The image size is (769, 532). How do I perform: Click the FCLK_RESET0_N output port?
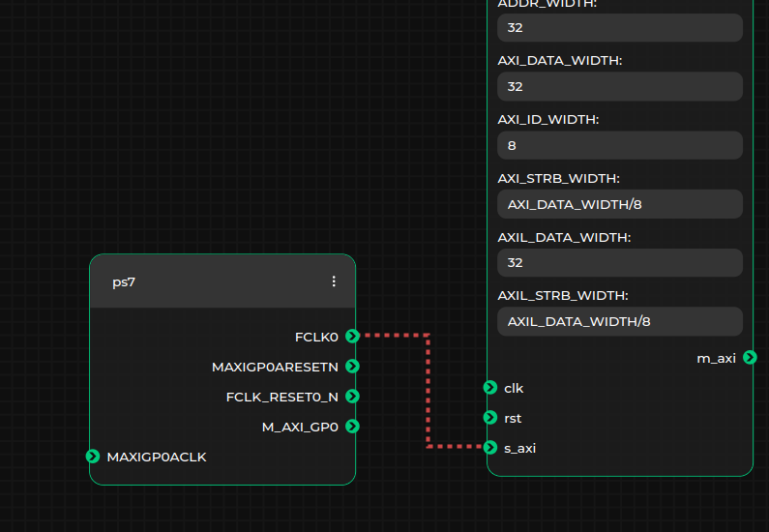pos(353,397)
